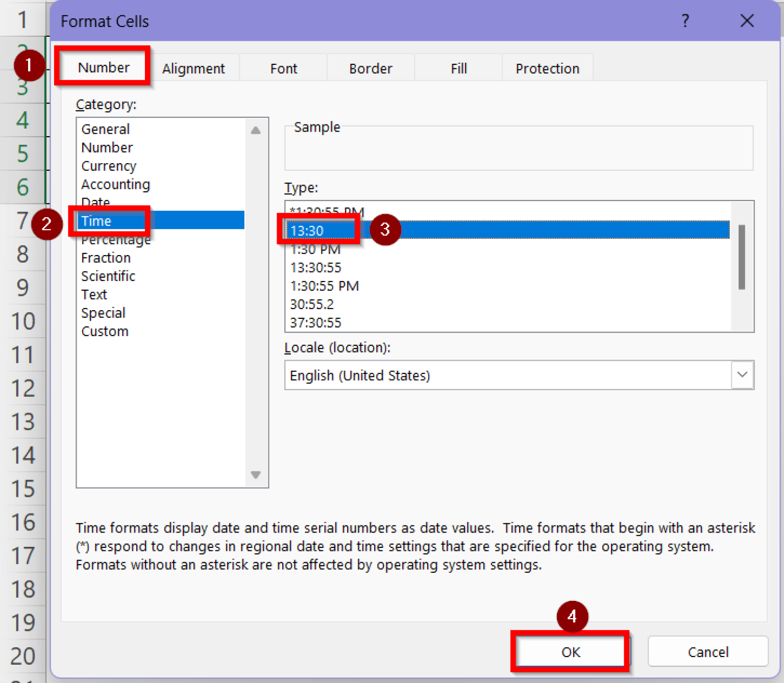This screenshot has width=784, height=683.
Task: Click the Help question mark icon
Action: click(x=685, y=21)
